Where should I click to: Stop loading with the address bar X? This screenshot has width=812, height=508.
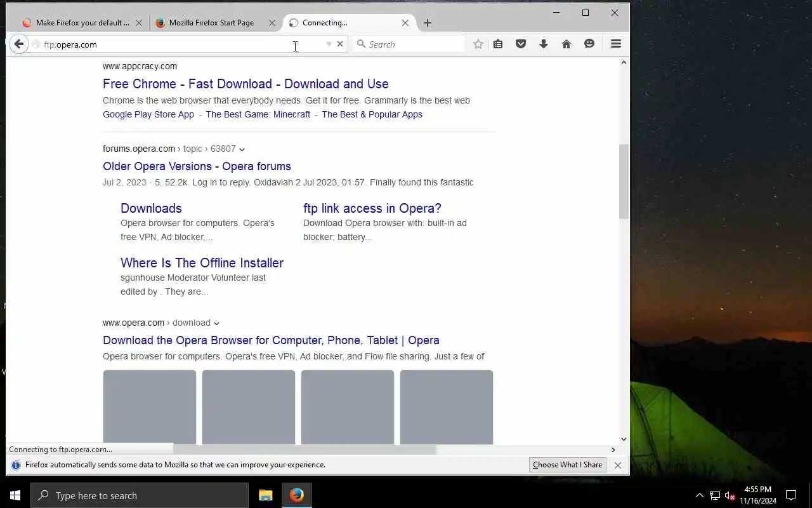click(340, 44)
